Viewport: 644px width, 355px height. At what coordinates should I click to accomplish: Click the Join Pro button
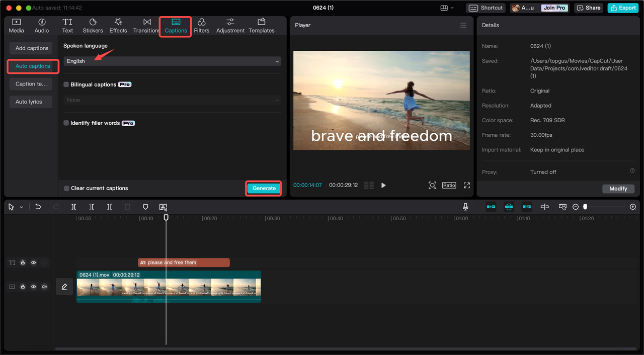tap(554, 8)
